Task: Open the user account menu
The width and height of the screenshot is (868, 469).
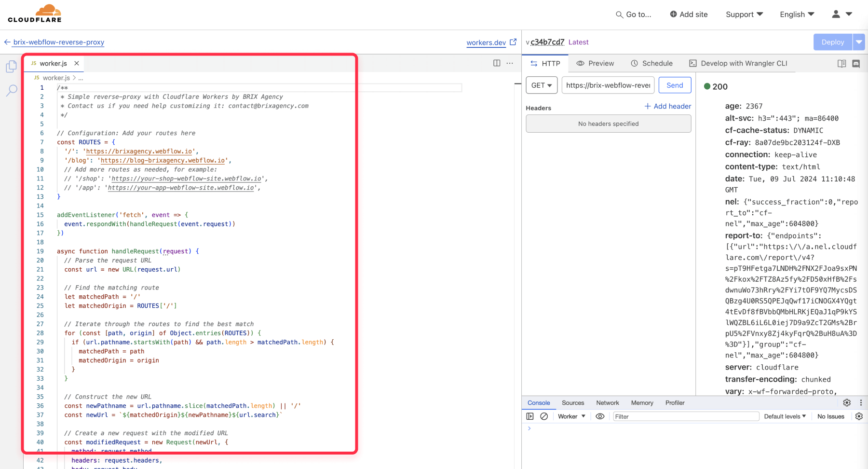Action: click(x=842, y=14)
